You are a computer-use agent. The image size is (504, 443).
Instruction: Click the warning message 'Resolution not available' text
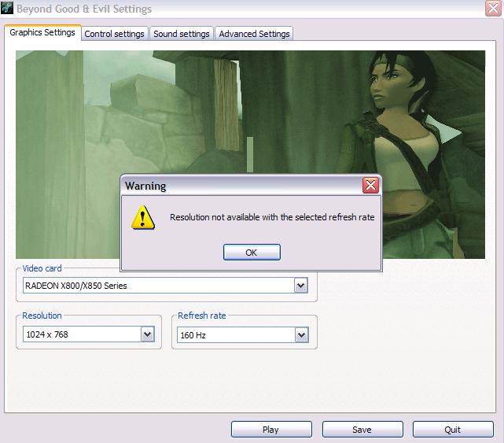pyautogui.click(x=272, y=217)
